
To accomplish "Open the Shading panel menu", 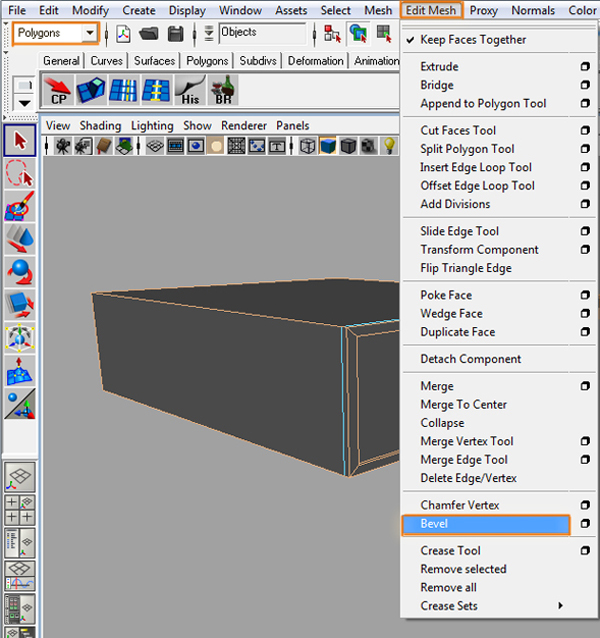I will [100, 126].
